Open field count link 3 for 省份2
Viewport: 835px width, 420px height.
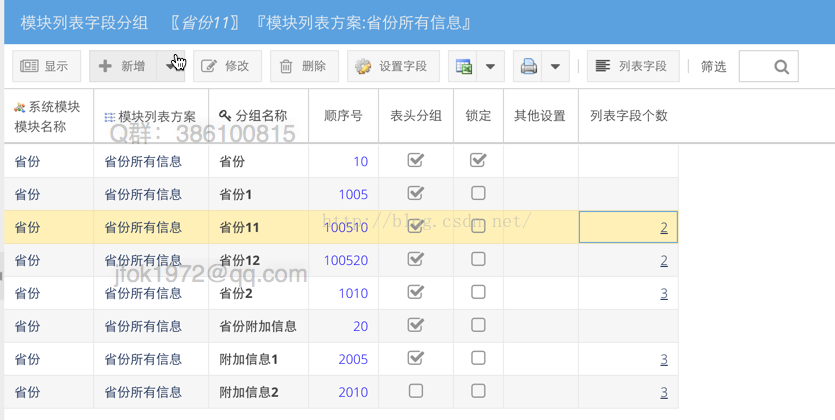(664, 294)
